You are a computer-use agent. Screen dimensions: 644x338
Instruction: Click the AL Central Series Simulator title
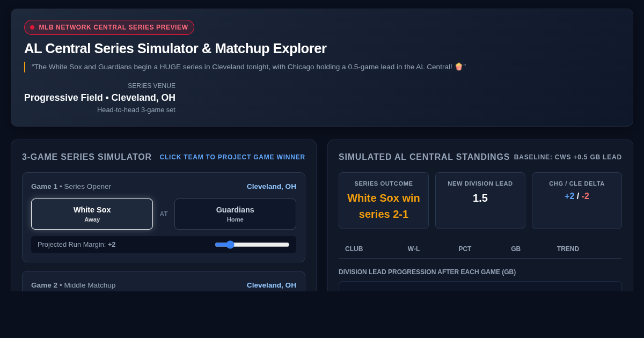(175, 48)
